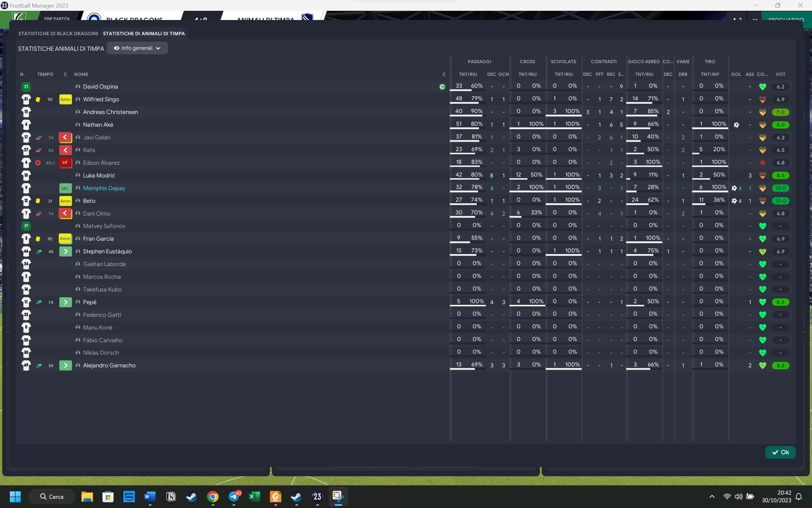Sort players by the DRB column header
The height and width of the screenshot is (508, 812).
click(x=683, y=74)
